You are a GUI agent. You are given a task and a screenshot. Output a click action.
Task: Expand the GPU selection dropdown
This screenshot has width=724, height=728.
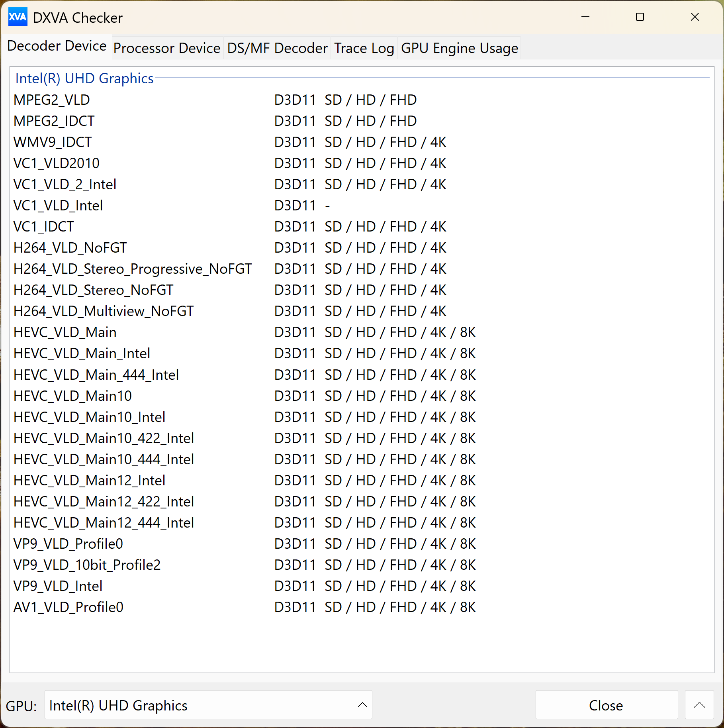click(x=208, y=705)
